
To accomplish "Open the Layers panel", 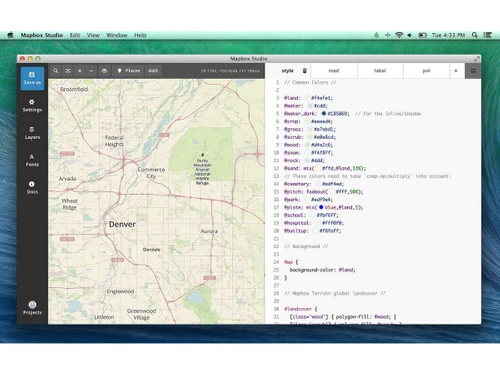I will 32,133.
